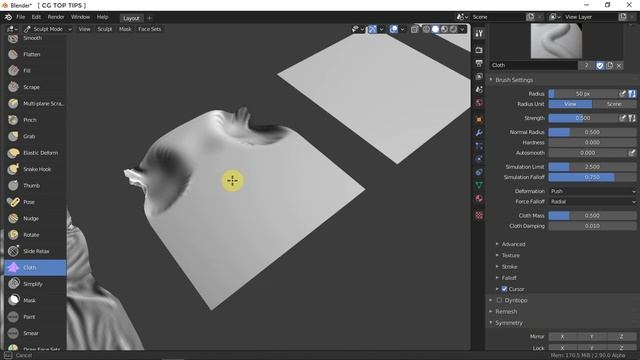Select the Smooth sculpt brush

click(35, 38)
